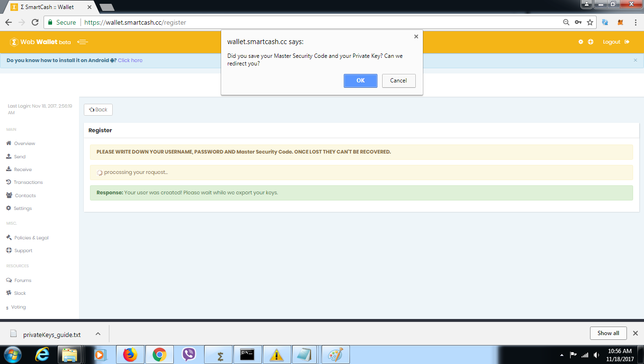
Task: Click the header globe language icon
Action: pos(590,42)
